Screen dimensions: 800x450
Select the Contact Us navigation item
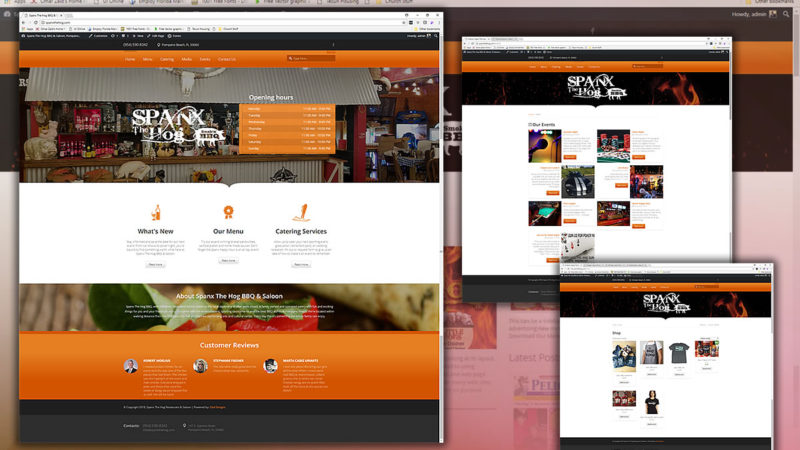tap(227, 59)
